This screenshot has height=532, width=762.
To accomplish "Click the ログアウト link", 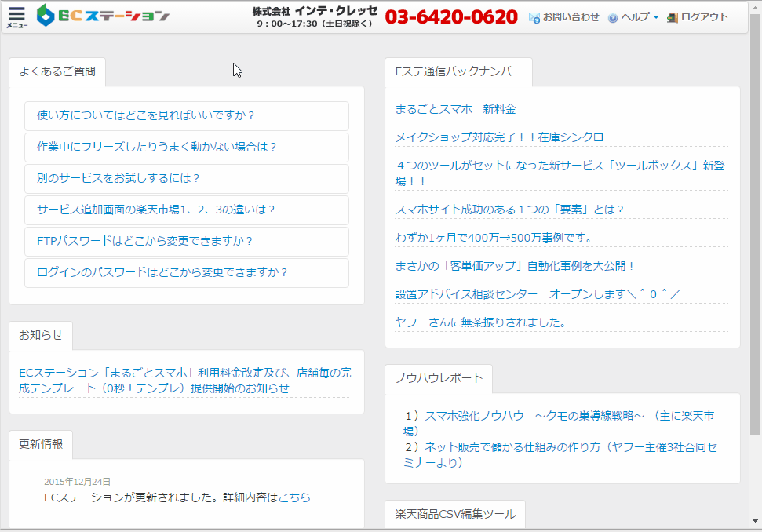I will (704, 17).
